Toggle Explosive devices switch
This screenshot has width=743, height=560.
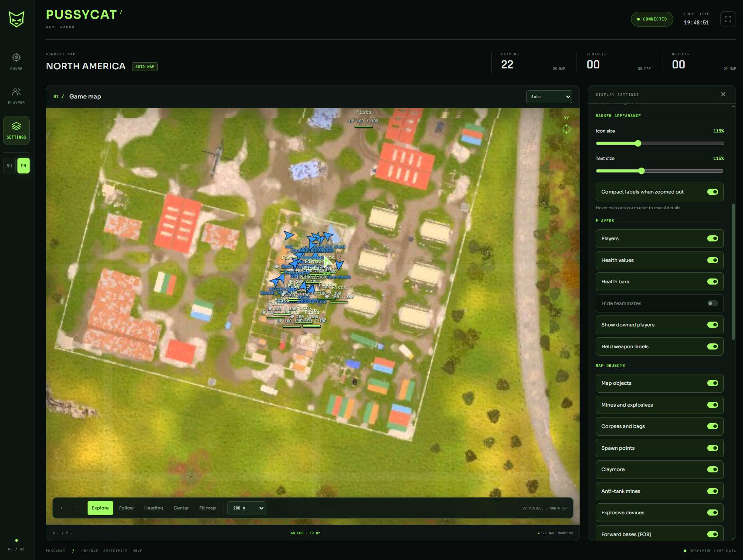[x=712, y=512]
